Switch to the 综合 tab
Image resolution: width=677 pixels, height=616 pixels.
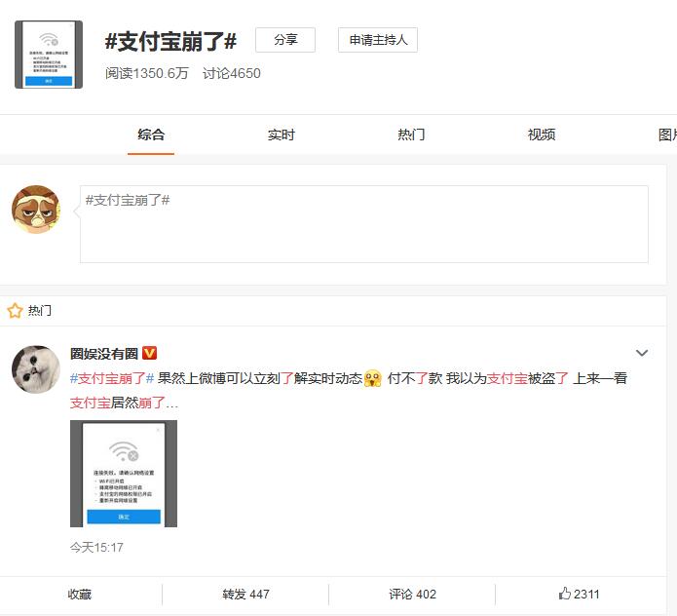151,135
